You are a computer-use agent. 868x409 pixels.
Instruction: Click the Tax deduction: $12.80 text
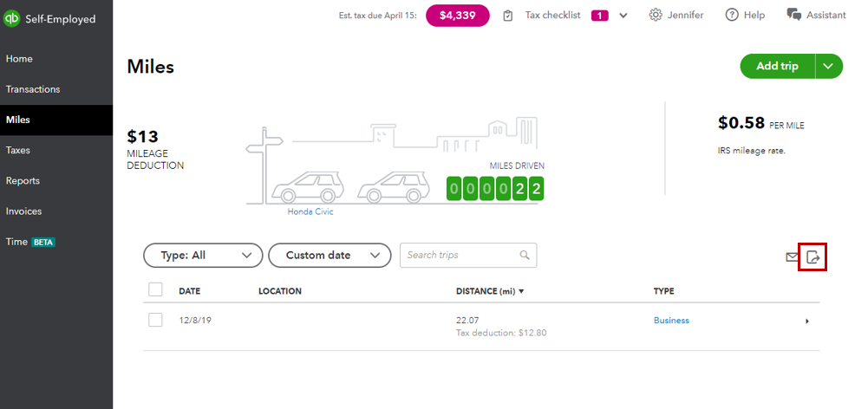pos(501,333)
